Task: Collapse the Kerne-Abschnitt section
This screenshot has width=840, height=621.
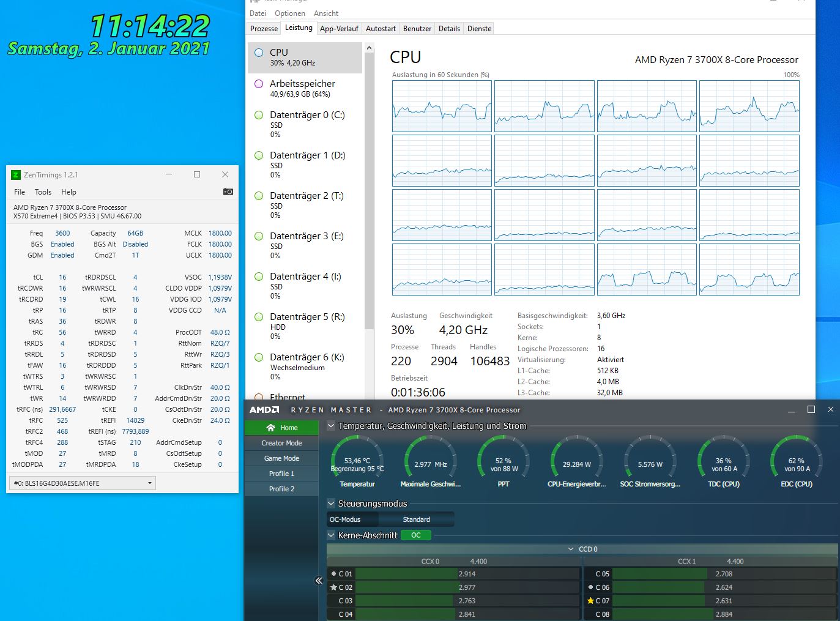Action: tap(331, 535)
